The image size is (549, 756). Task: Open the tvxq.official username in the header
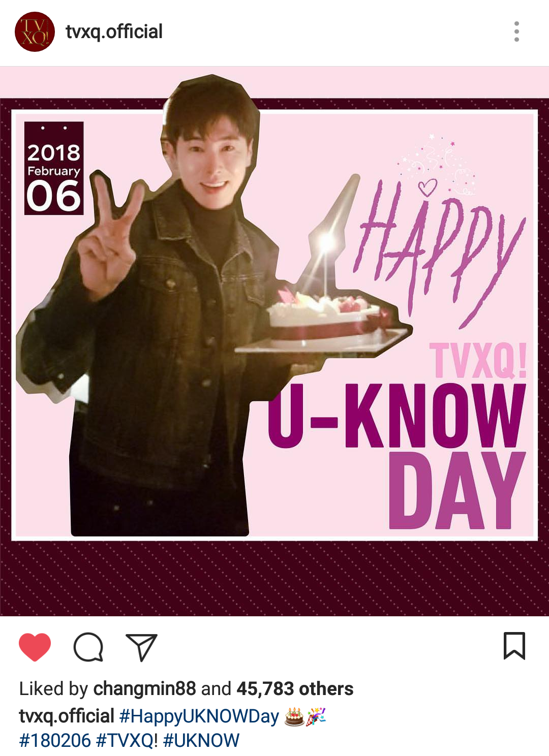114,31
